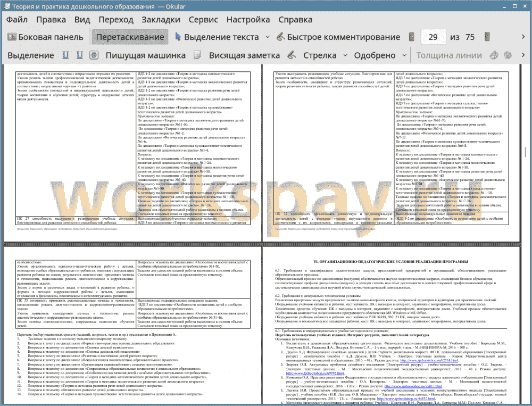Click heading VI. ОРГАНИЗАЦИОННО-ПЕДАГОГИЧЕСКИЕ УСЛОВИЯ РЕАЛИЗАЦИИ ПРОГРАММЫ
This screenshot has height=406, width=532.
(390, 262)
